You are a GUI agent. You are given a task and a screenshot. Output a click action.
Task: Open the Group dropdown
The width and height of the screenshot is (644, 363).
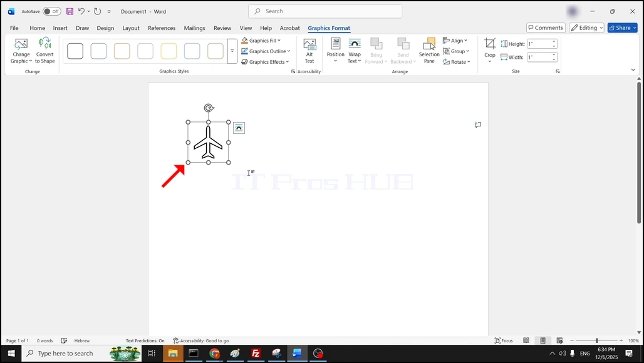tap(456, 51)
